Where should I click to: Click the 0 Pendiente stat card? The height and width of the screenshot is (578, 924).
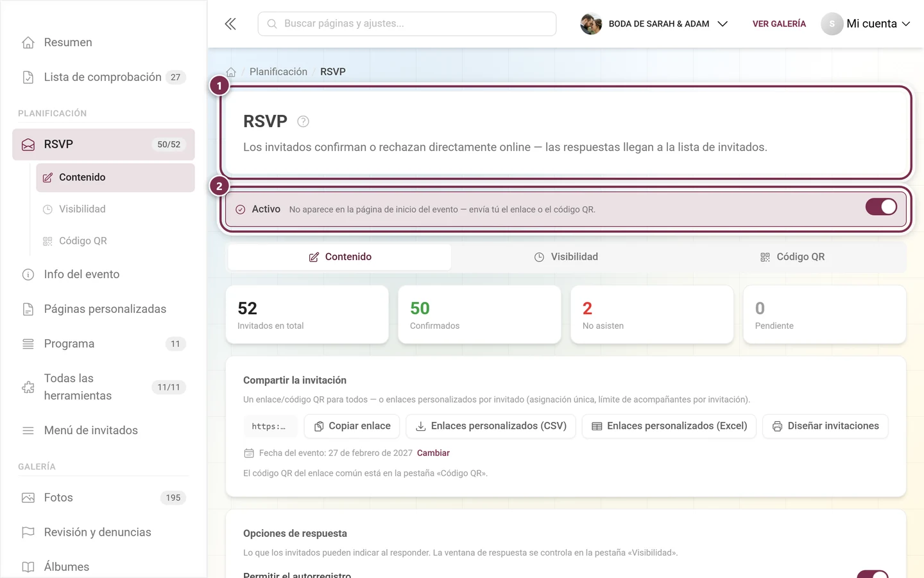pos(825,315)
